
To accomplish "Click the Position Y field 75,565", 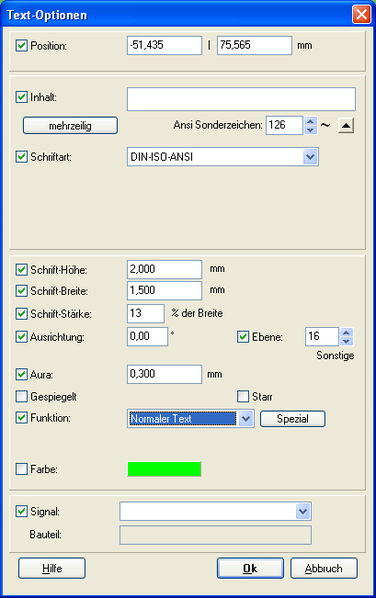I will click(x=254, y=45).
